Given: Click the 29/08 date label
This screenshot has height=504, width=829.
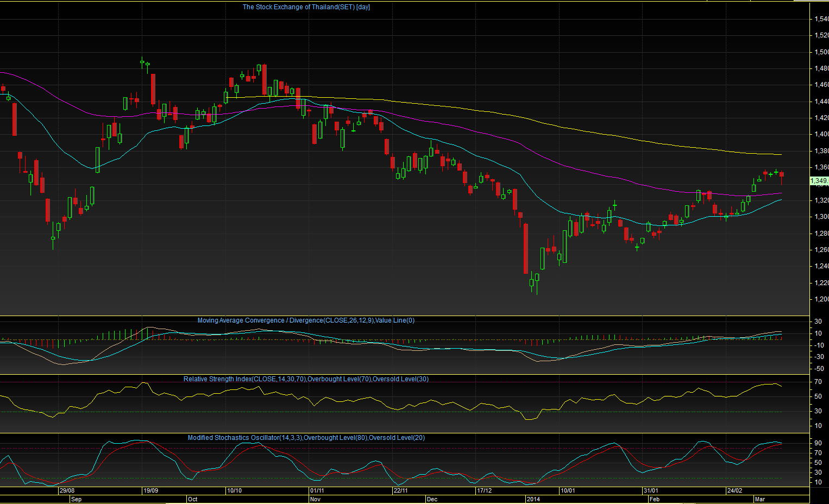Looking at the screenshot, I should 67,490.
